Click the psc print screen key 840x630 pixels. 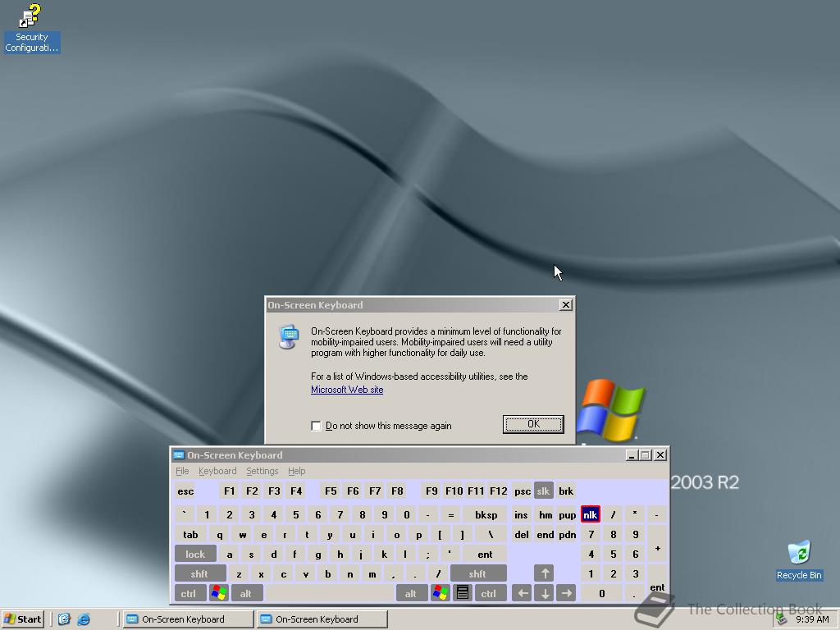click(x=523, y=491)
